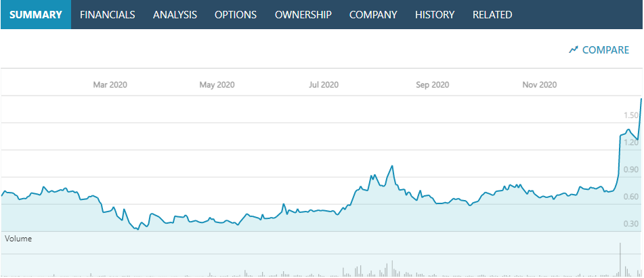The height and width of the screenshot is (278, 644).
Task: Select the Ownership tab
Action: (303, 15)
